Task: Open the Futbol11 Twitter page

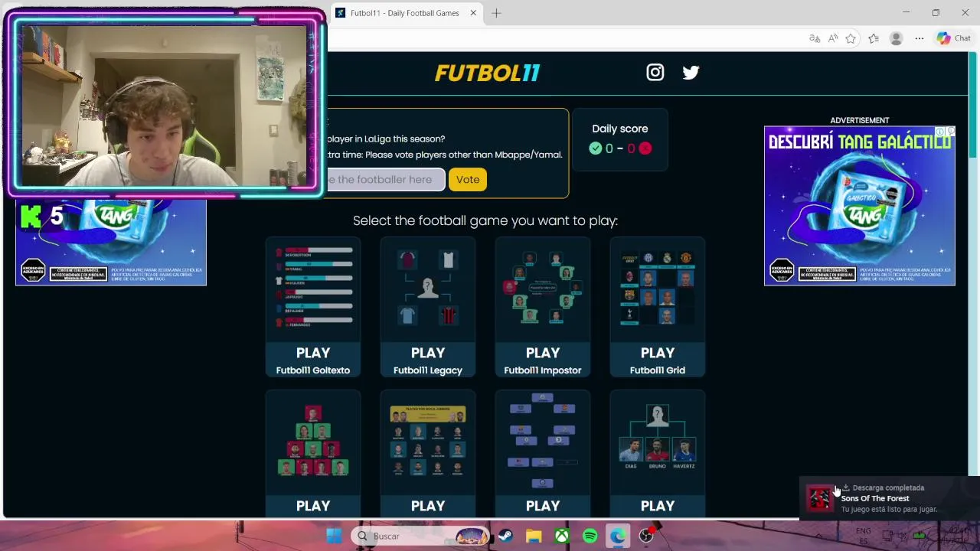Action: tap(691, 72)
